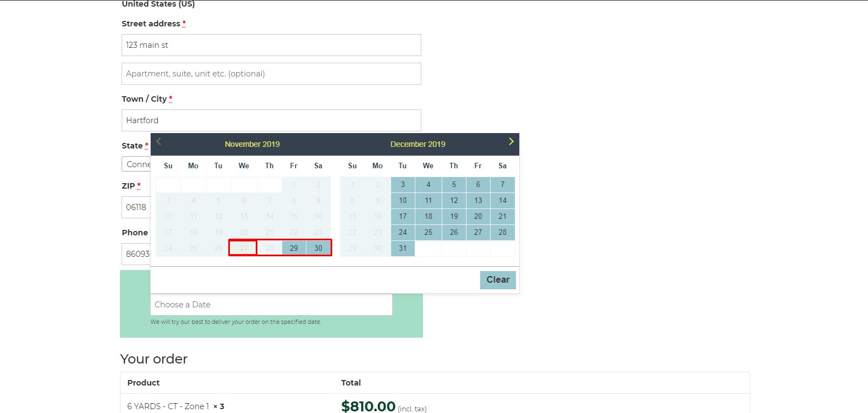Select December 6 in the calendar
This screenshot has width=868, height=413.
click(x=478, y=185)
